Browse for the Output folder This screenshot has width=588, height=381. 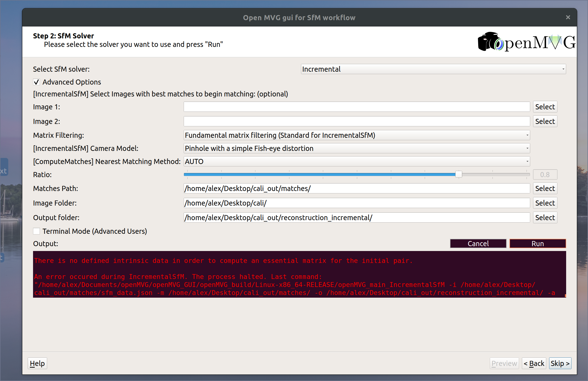click(x=545, y=218)
